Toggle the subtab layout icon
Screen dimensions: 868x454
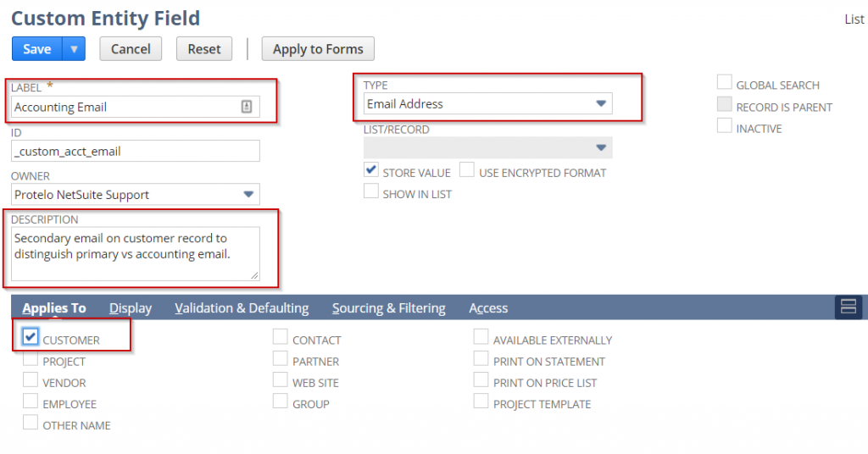pos(849,307)
